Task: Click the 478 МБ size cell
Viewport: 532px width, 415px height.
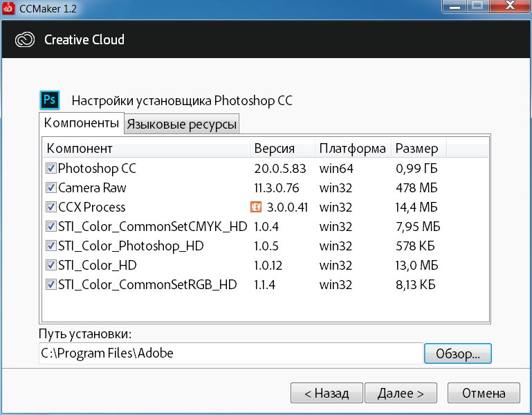Action: [x=416, y=187]
